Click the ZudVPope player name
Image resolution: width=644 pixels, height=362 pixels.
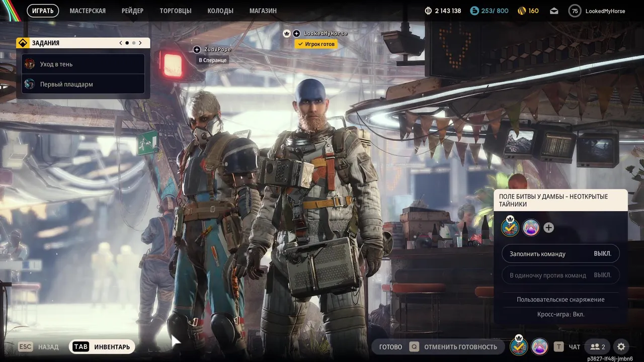coord(217,49)
